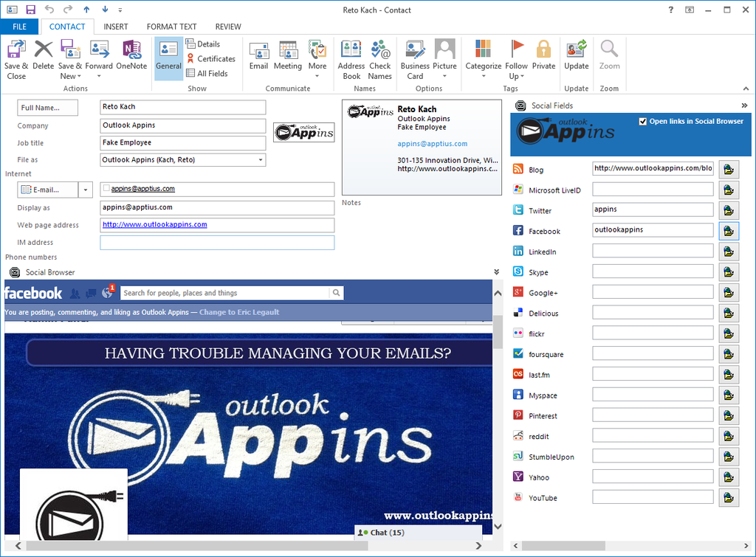Screen dimensions: 756x557
Task: Switch to REVIEW tab
Action: pos(228,27)
